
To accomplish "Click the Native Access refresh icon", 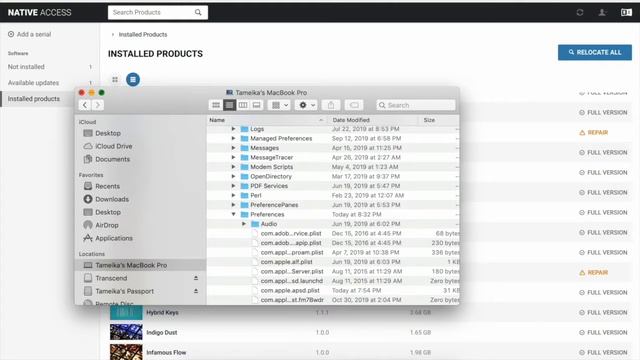I will pyautogui.click(x=580, y=12).
